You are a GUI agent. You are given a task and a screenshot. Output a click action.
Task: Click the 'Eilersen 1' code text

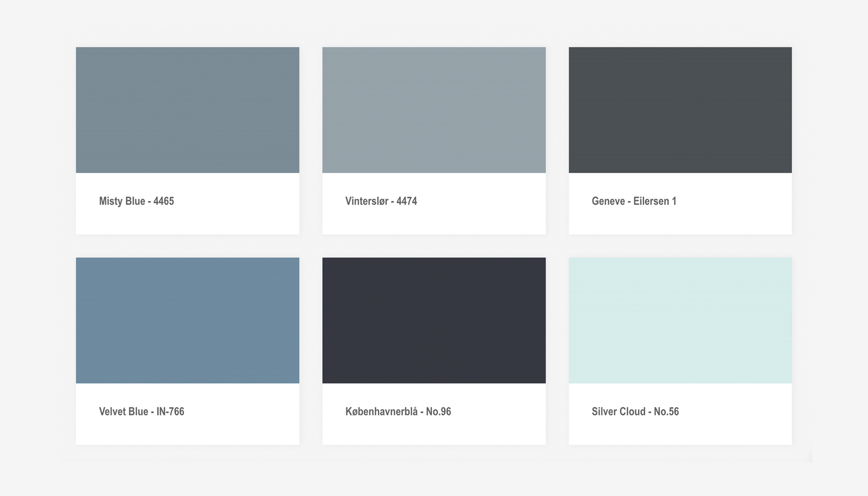[655, 201]
